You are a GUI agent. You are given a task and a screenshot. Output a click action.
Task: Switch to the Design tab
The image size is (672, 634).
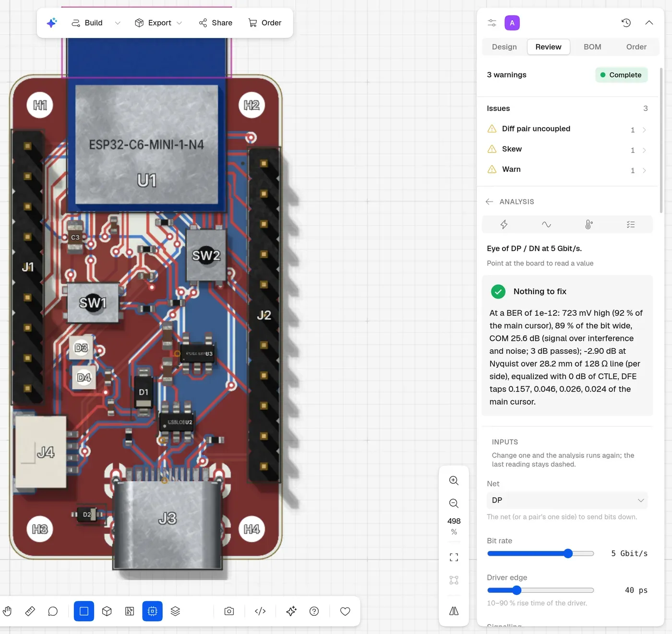coord(504,47)
